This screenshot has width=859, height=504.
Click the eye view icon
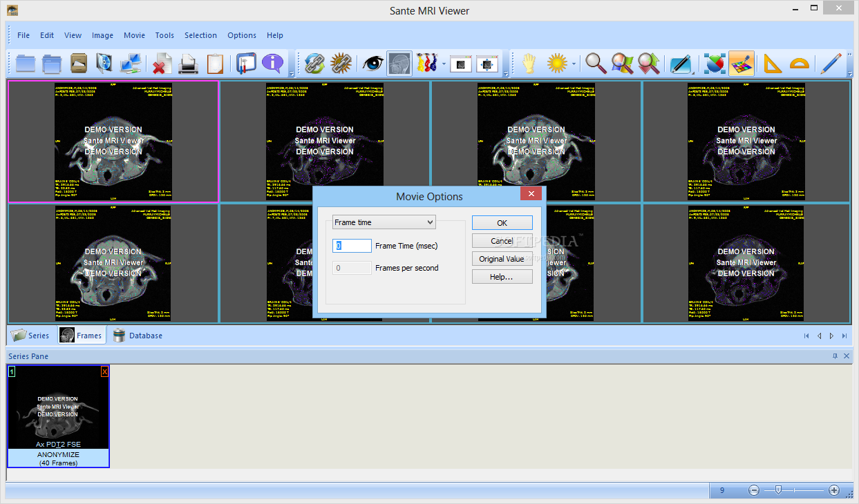pos(372,64)
